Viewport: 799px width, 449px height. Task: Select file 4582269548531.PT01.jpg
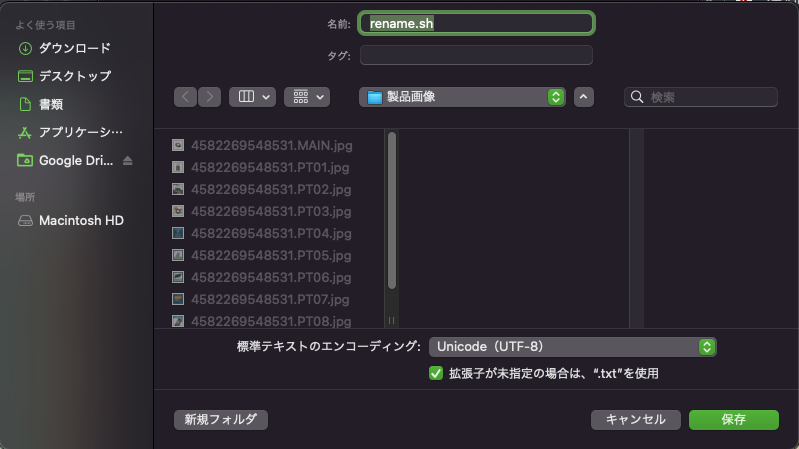click(270, 168)
